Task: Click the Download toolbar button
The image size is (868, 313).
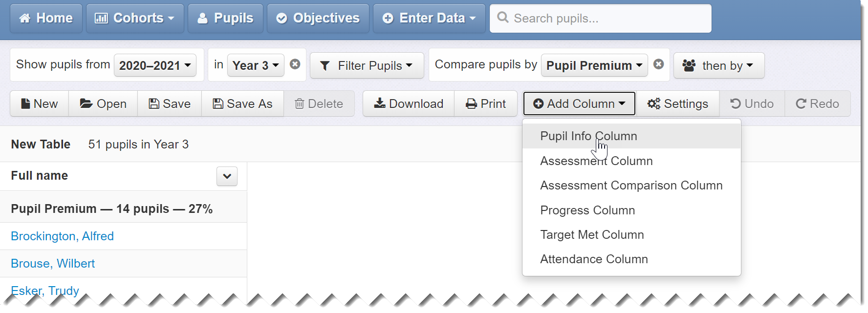Action: [409, 104]
